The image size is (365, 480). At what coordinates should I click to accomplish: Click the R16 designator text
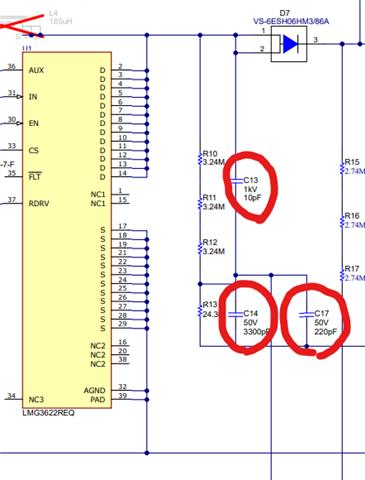coord(352,216)
